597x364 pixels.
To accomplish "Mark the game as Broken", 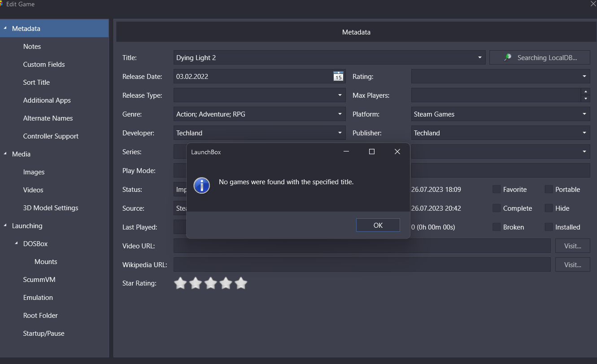I will pyautogui.click(x=497, y=227).
